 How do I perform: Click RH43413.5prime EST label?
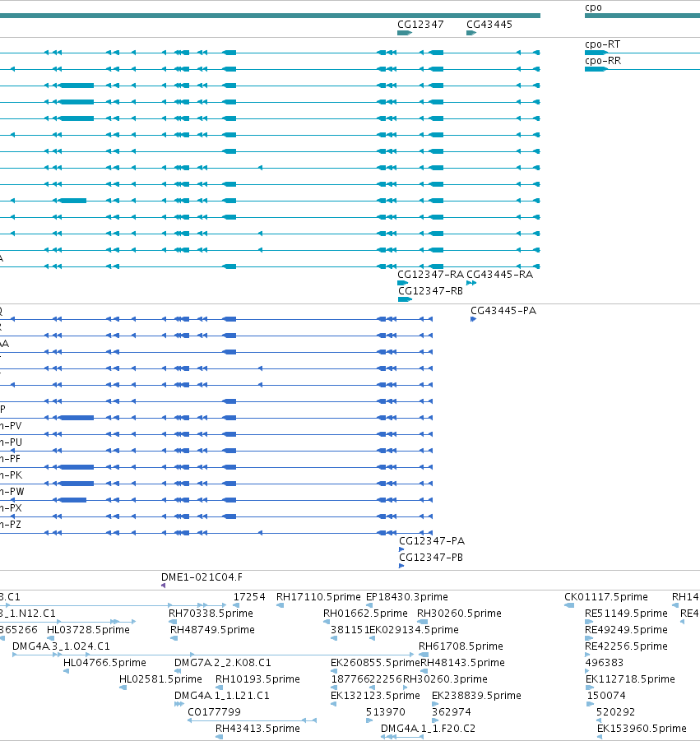[257, 729]
